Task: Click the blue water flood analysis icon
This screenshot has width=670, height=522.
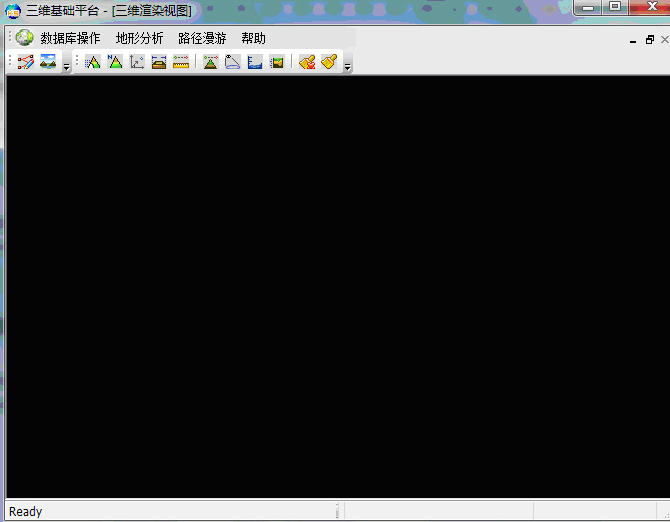Action: point(255,62)
